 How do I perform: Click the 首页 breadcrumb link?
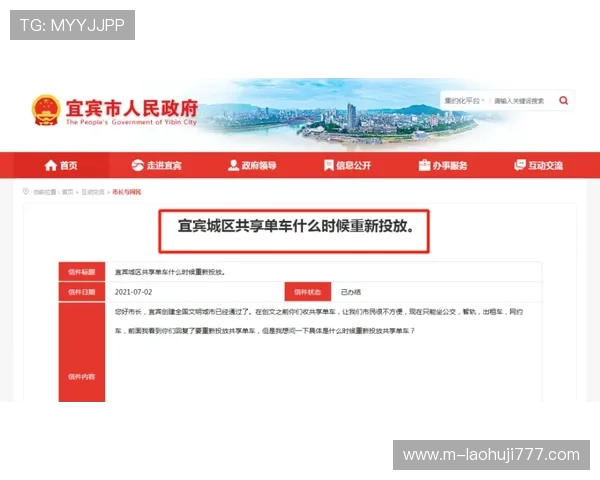coord(67,192)
